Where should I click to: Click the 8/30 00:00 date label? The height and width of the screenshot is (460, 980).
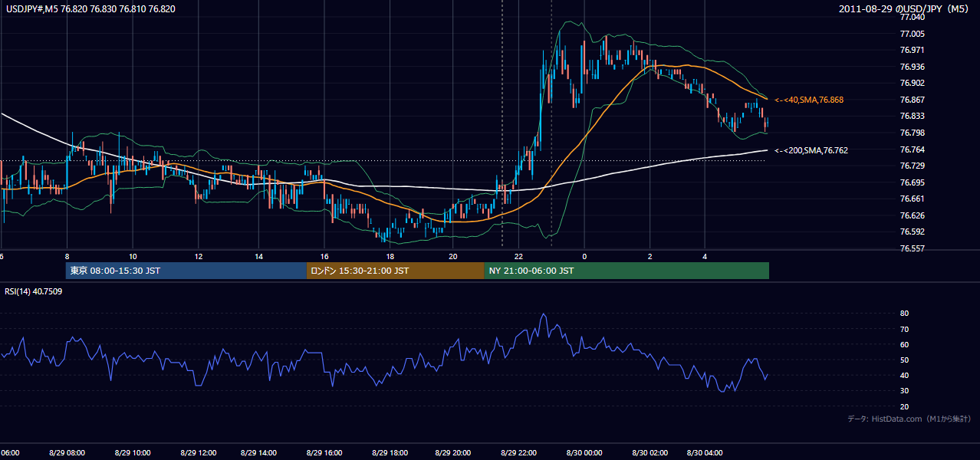coord(585,453)
